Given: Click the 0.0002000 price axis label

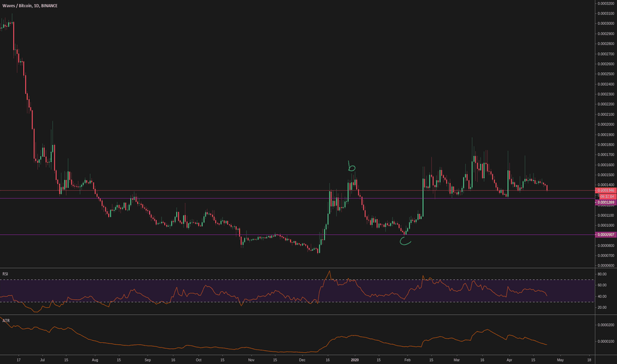Looking at the screenshot, I should [x=606, y=124].
